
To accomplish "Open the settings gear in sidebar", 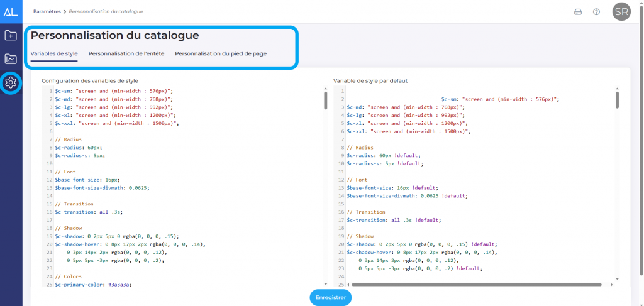I will pos(11,82).
